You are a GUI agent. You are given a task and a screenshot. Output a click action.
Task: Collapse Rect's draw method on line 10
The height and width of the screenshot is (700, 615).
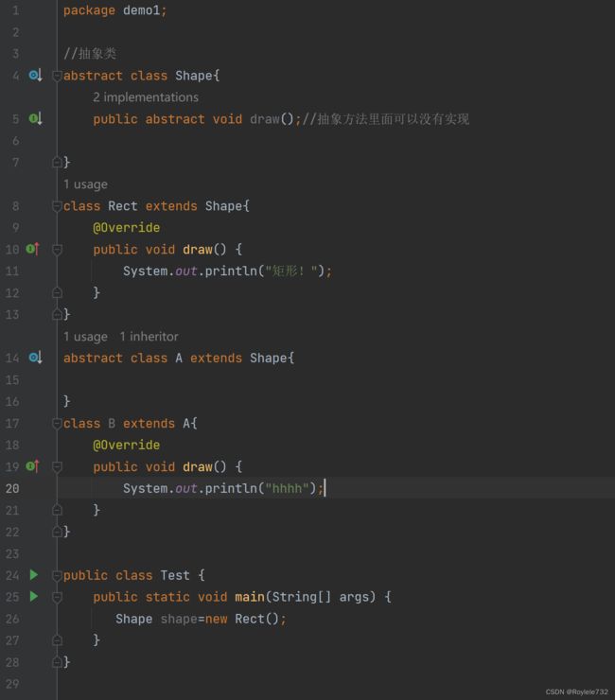[x=57, y=250]
